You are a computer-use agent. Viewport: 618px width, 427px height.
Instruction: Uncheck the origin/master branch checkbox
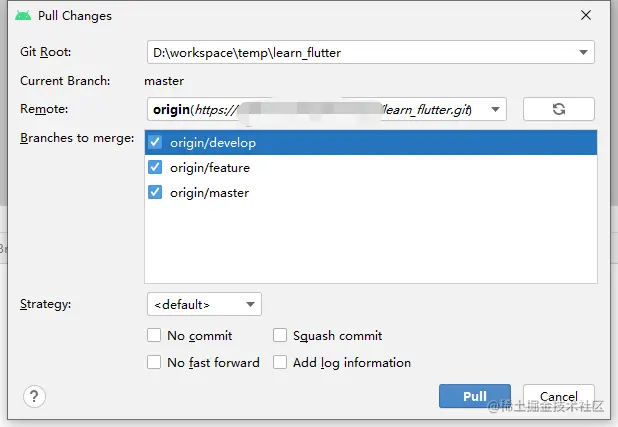pos(155,192)
